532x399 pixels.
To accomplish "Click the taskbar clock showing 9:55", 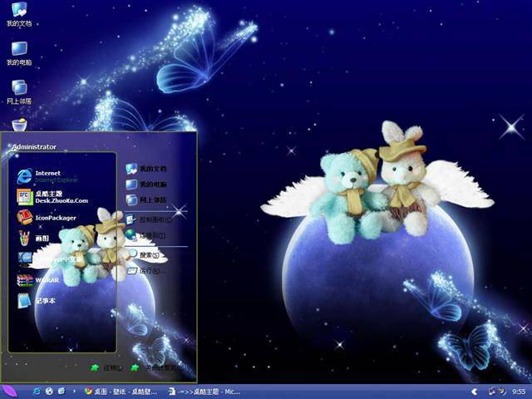I will [519, 392].
